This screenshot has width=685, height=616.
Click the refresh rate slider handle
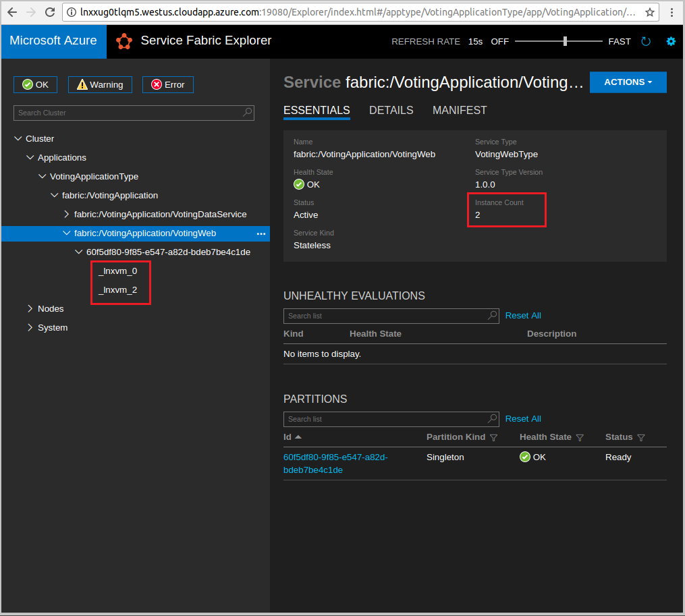tap(565, 41)
